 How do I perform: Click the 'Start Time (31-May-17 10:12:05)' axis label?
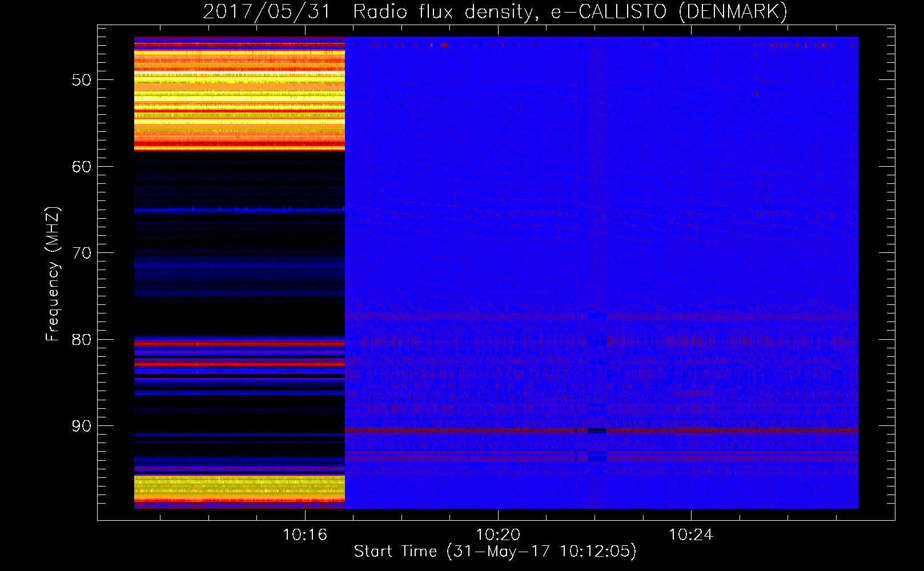pos(495,552)
